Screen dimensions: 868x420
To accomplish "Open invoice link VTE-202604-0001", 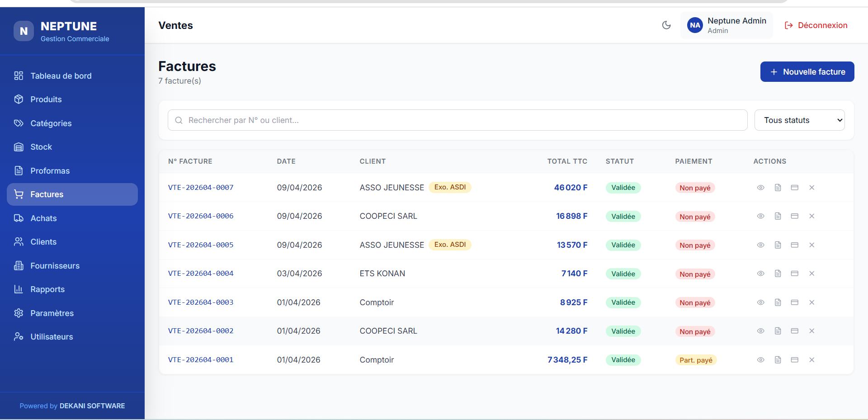I will 201,360.
